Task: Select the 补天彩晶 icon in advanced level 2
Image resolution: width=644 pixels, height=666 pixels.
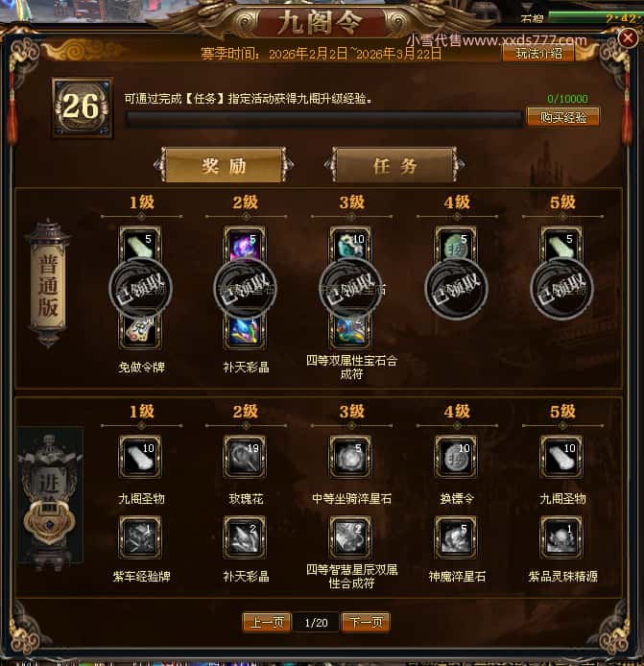Action: [x=245, y=537]
